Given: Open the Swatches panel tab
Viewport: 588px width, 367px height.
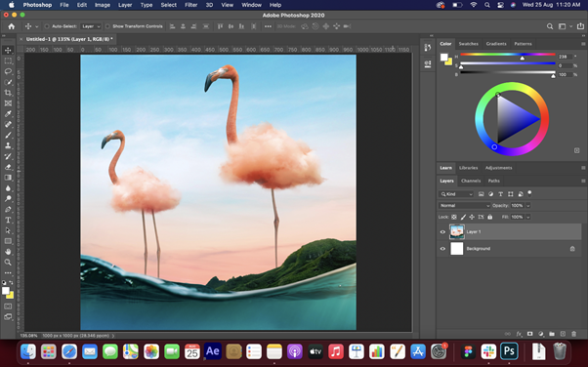Looking at the screenshot, I should point(469,44).
